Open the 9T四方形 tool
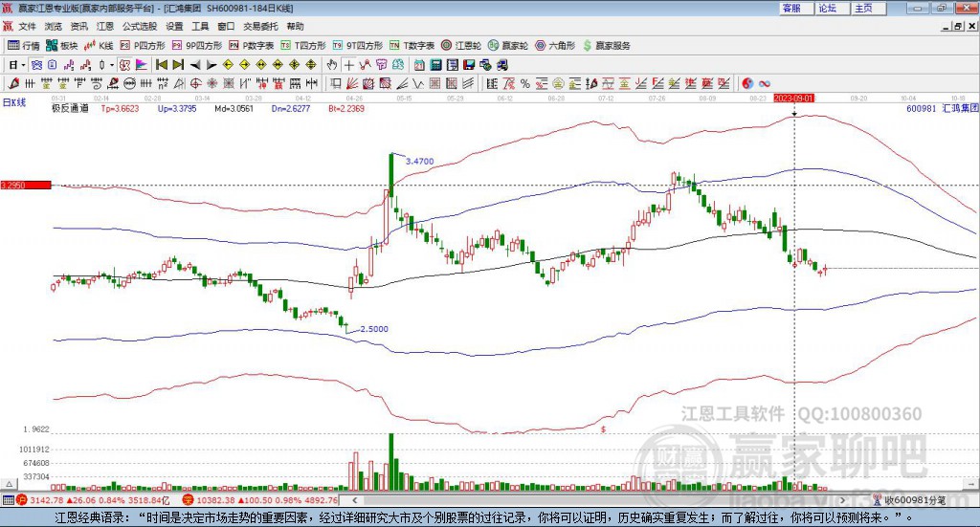Viewport: 980px width, 527px height. [358, 46]
